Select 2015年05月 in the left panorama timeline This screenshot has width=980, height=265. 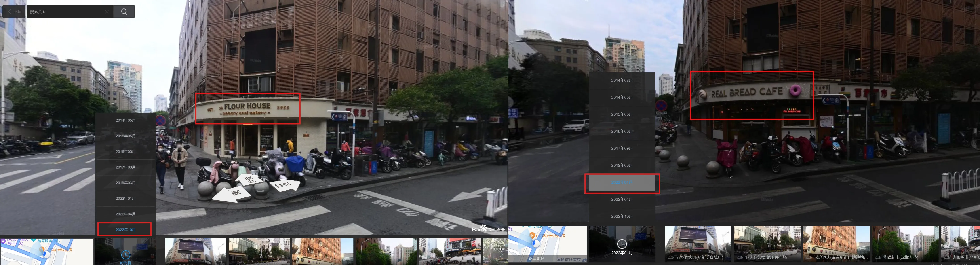coord(126,136)
